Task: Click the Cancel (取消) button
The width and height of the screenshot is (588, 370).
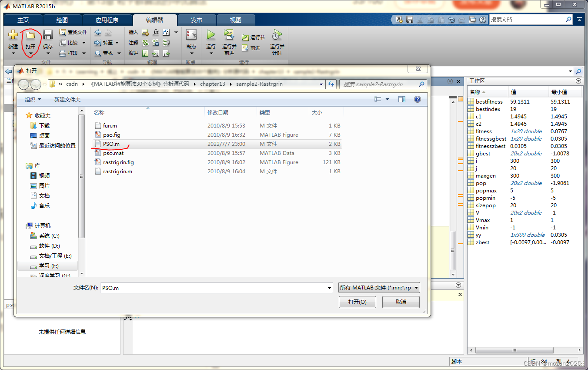Action: coord(401,302)
